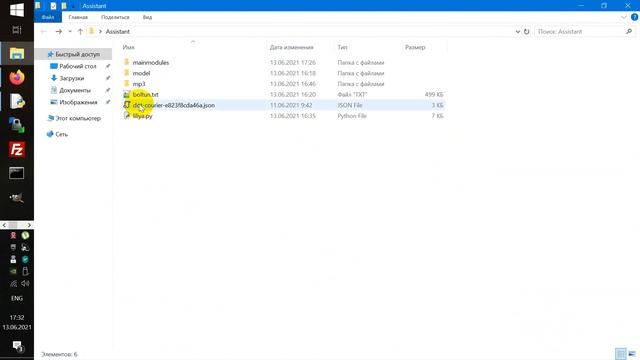Select the courier JSON file
Image resolution: width=640 pixels, height=360 pixels.
[173, 105]
